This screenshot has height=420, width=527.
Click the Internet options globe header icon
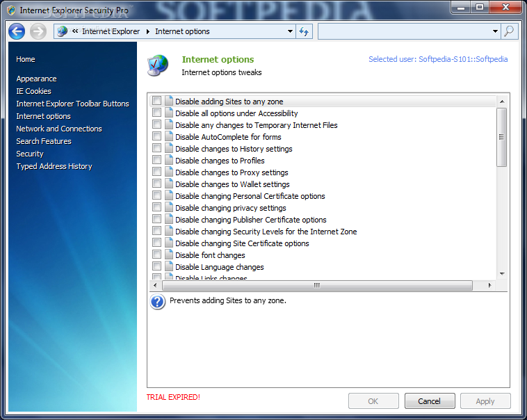click(x=158, y=65)
